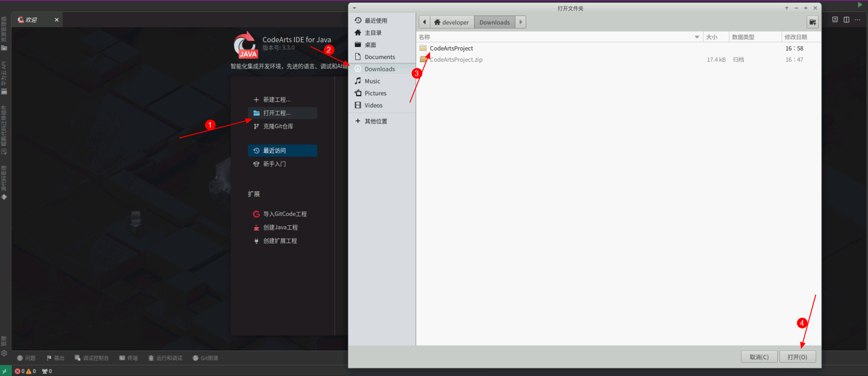
Task: Select Music in the dialog sidebar
Action: [x=382, y=81]
